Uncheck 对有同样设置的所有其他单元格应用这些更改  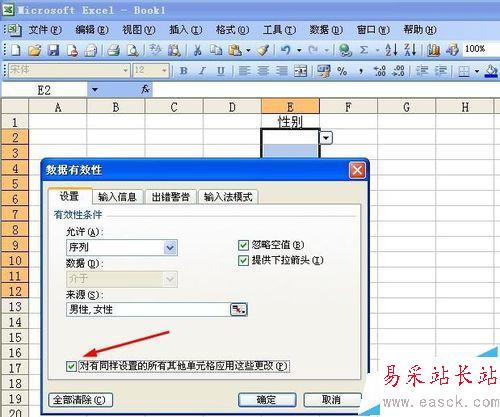71,366
